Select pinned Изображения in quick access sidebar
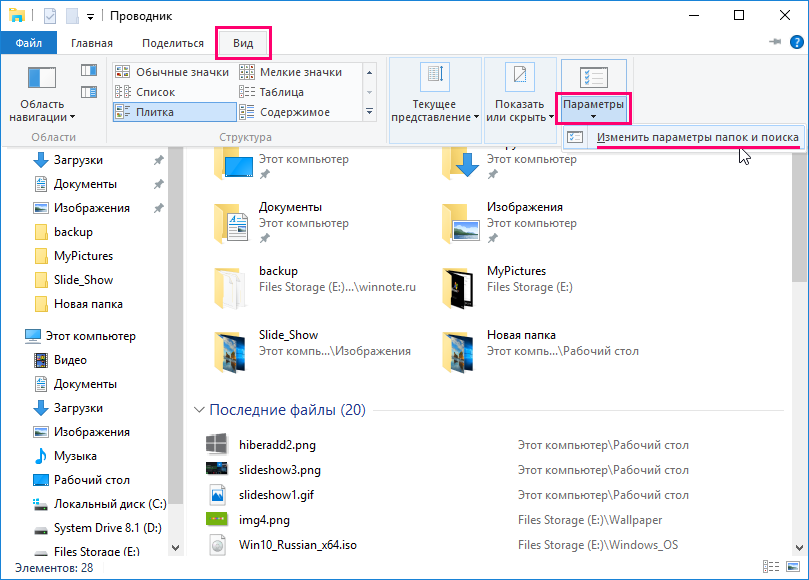Viewport: 809px width, 580px height. (91, 208)
